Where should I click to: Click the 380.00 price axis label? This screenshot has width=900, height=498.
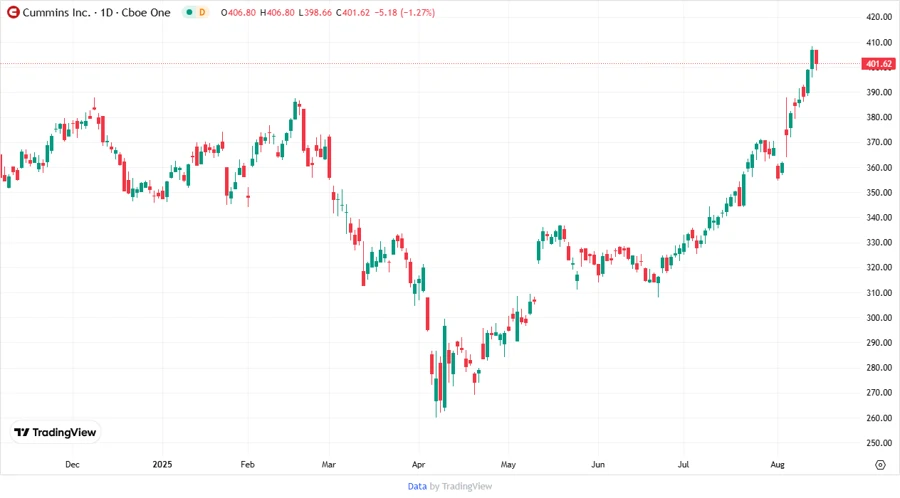coord(879,117)
